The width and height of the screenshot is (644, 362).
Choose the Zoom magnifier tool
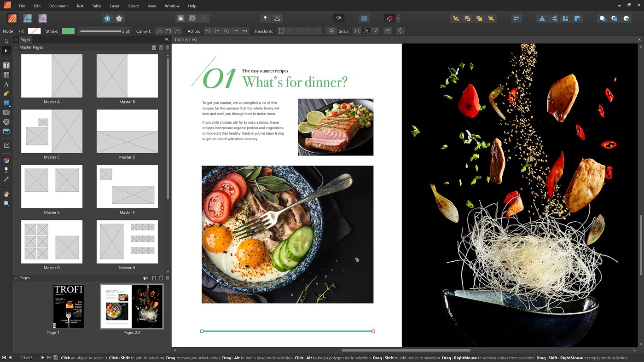[x=6, y=203]
